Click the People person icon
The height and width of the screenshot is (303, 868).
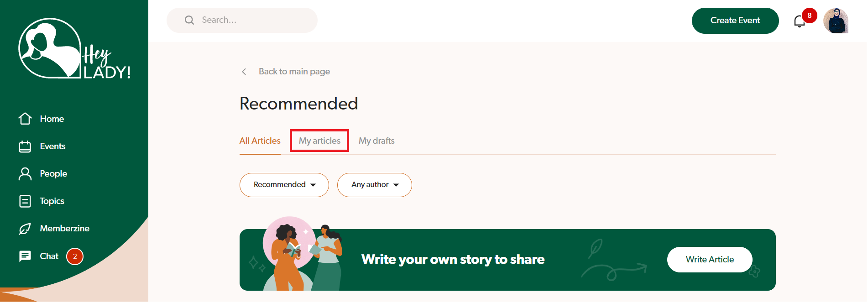[x=25, y=174]
